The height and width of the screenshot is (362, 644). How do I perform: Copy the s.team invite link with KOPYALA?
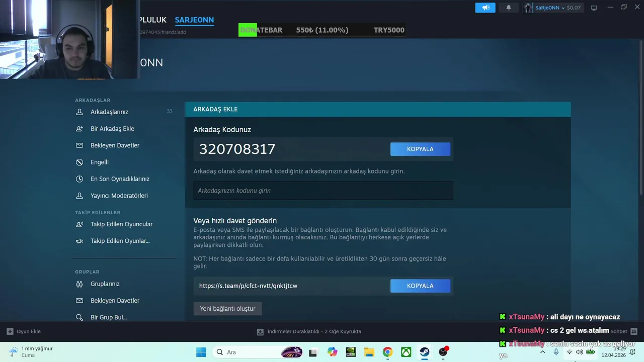click(420, 286)
